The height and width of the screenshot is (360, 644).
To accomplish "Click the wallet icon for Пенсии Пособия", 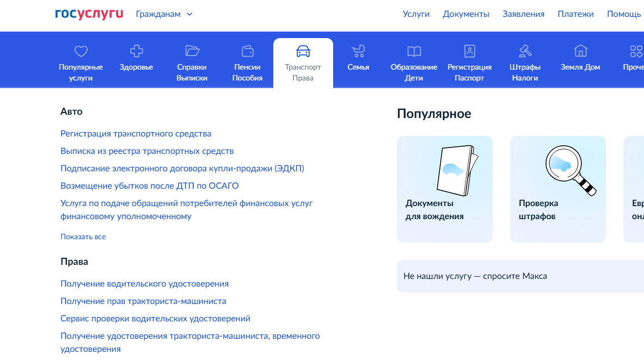I will [x=248, y=51].
